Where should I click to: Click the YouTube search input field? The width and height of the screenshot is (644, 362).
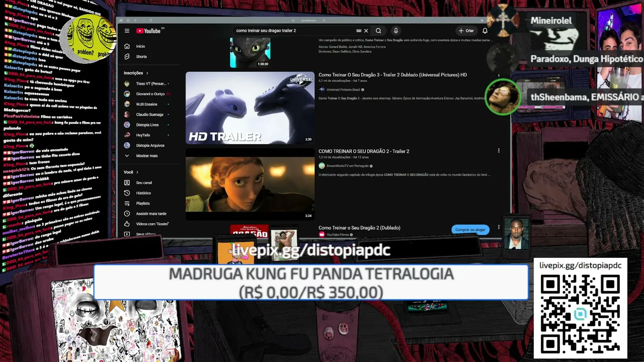[294, 31]
